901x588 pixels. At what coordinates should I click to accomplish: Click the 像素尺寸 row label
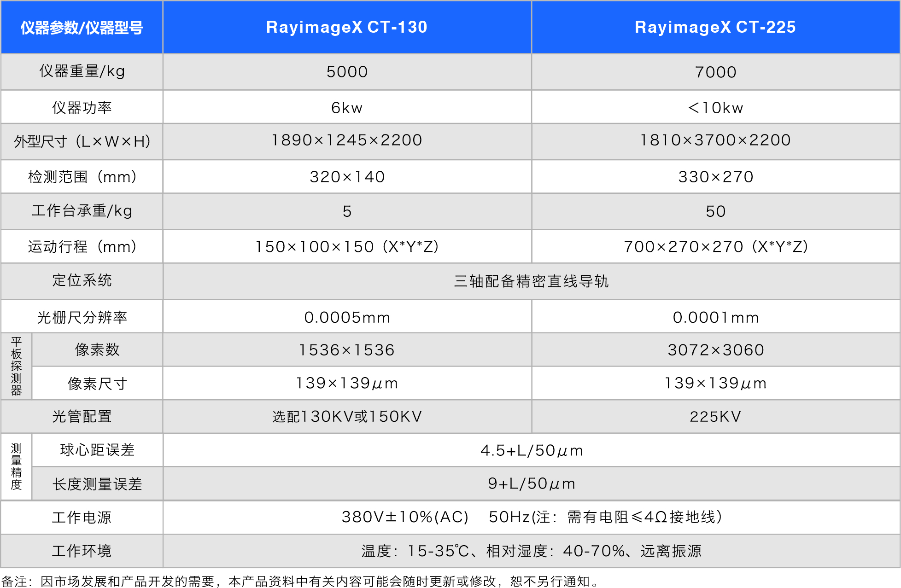coord(97,383)
